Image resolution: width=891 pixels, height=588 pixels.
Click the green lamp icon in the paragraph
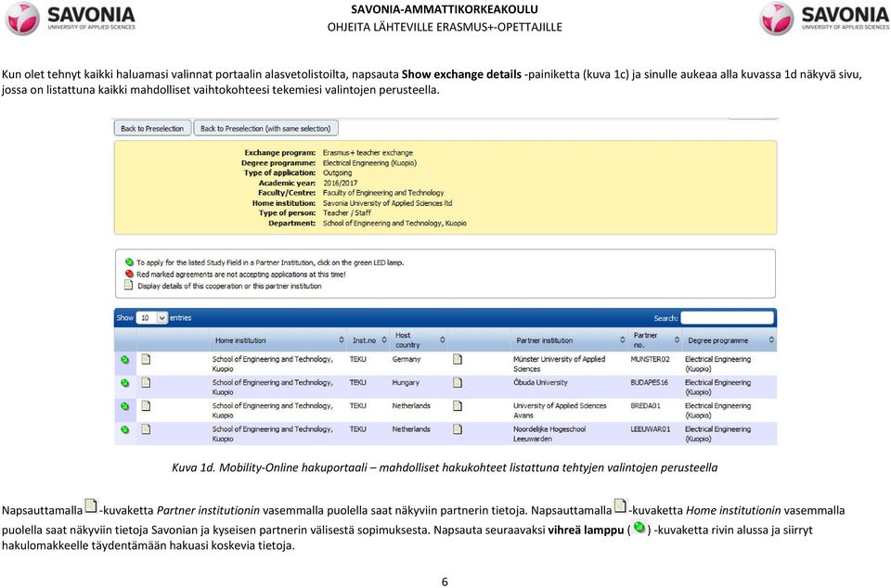point(639,528)
